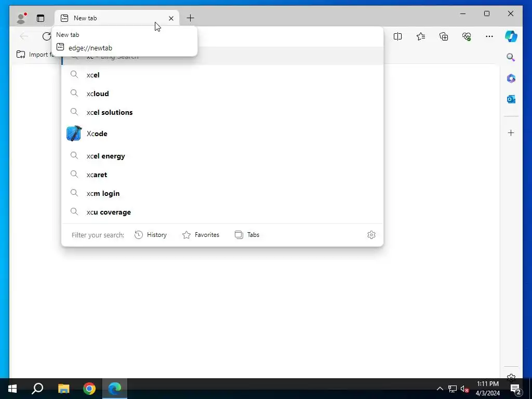Filter search by History
The height and width of the screenshot is (399, 532).
tap(151, 235)
